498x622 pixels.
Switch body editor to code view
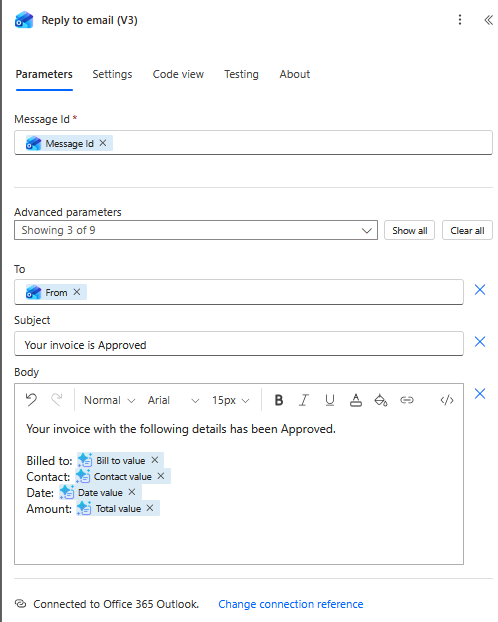point(447,400)
